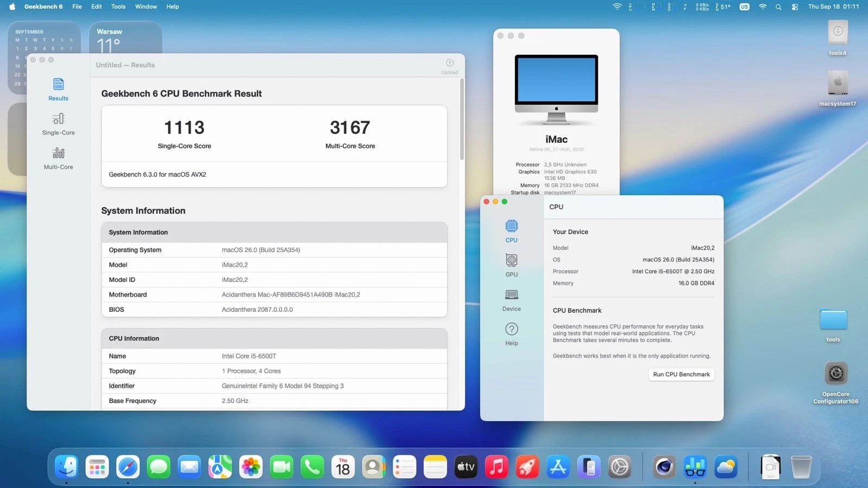868x488 pixels.
Task: Open Mail from the Dock
Action: point(189,466)
